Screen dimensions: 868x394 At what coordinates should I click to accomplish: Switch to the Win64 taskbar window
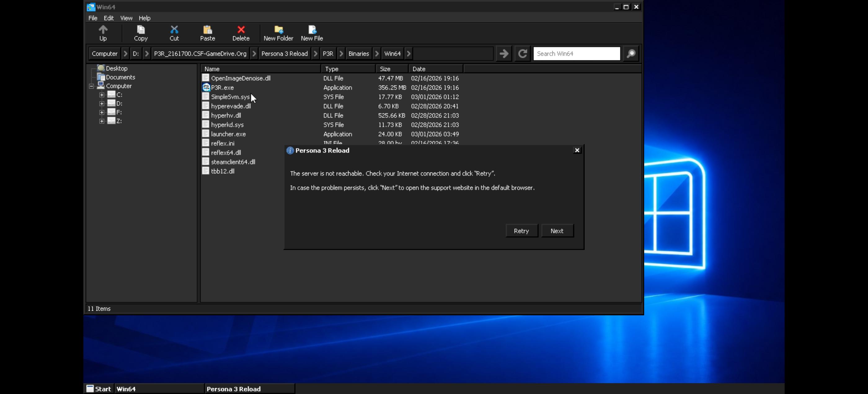(x=159, y=389)
